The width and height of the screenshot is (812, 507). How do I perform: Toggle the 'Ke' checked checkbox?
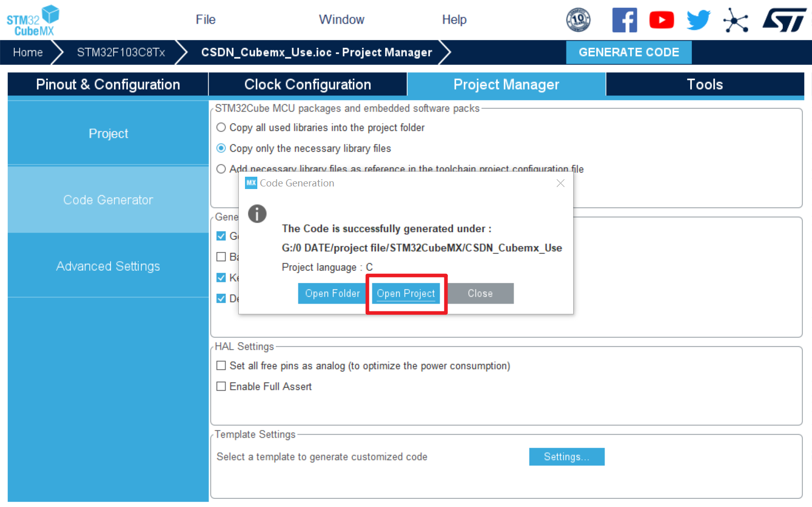pyautogui.click(x=221, y=278)
